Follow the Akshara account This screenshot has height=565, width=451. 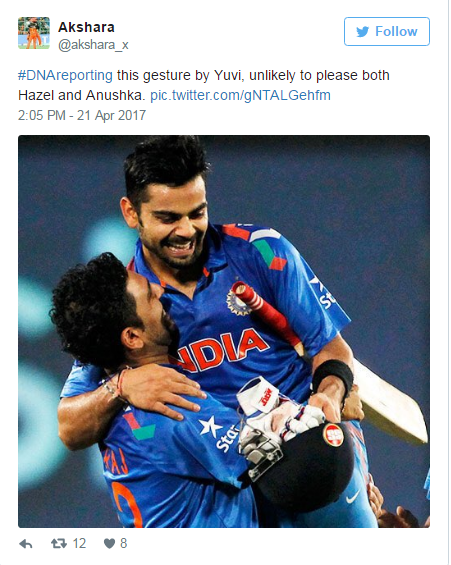(x=387, y=31)
